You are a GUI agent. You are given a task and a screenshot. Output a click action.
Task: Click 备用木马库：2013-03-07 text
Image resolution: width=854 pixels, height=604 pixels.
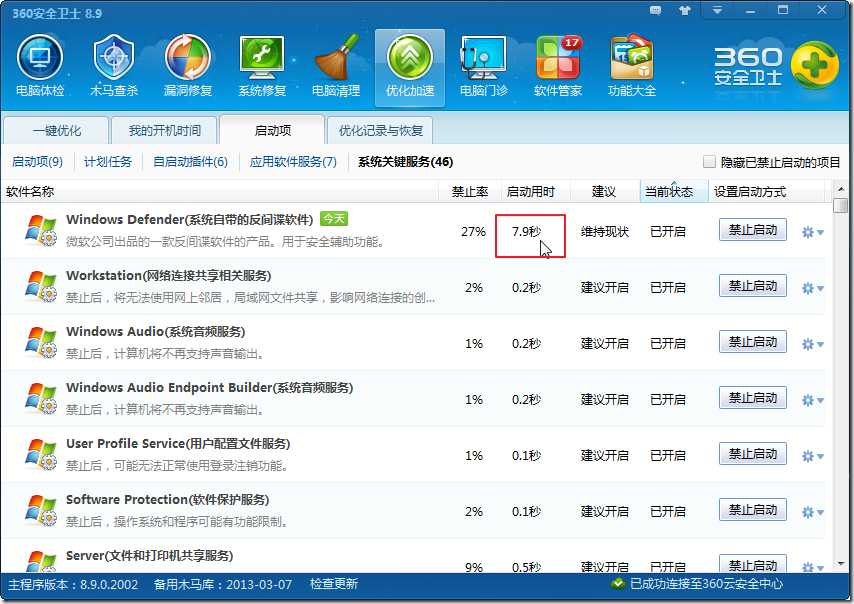pyautogui.click(x=223, y=584)
